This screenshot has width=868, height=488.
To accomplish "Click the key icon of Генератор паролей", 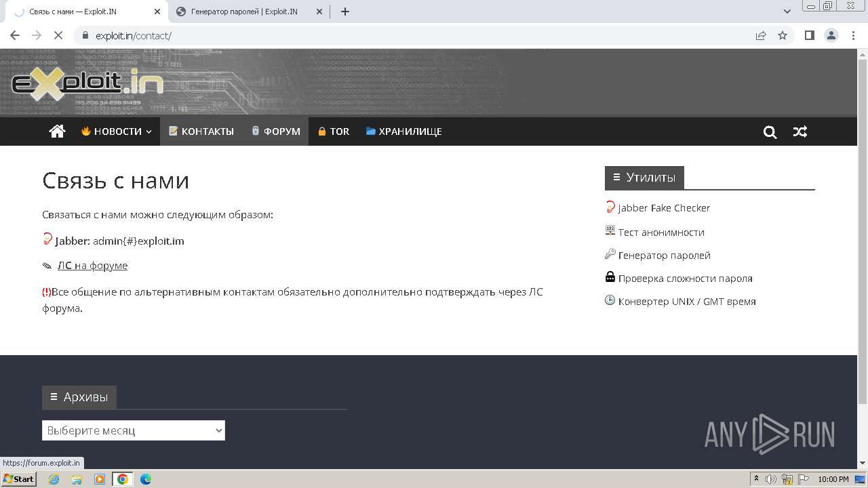I will point(610,253).
